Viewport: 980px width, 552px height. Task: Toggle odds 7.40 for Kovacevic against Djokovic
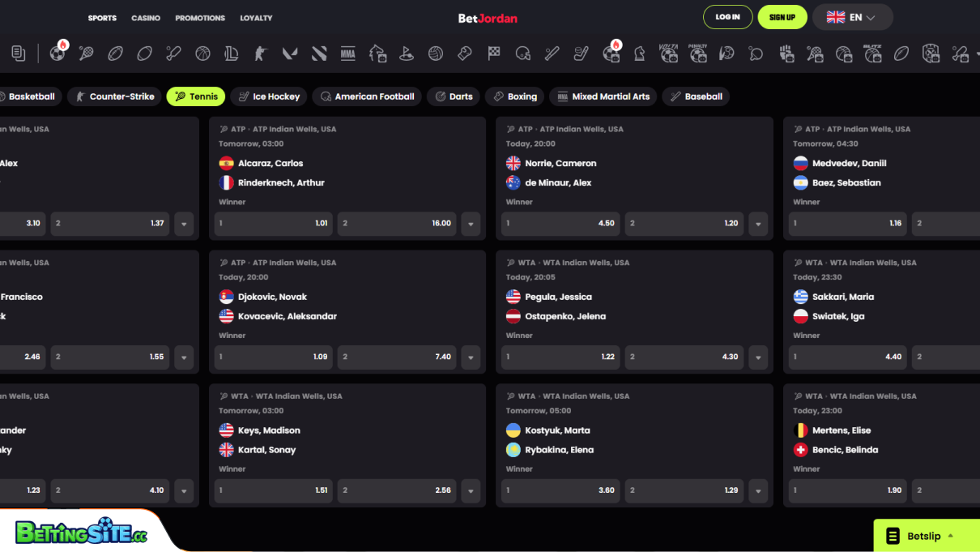tap(397, 357)
